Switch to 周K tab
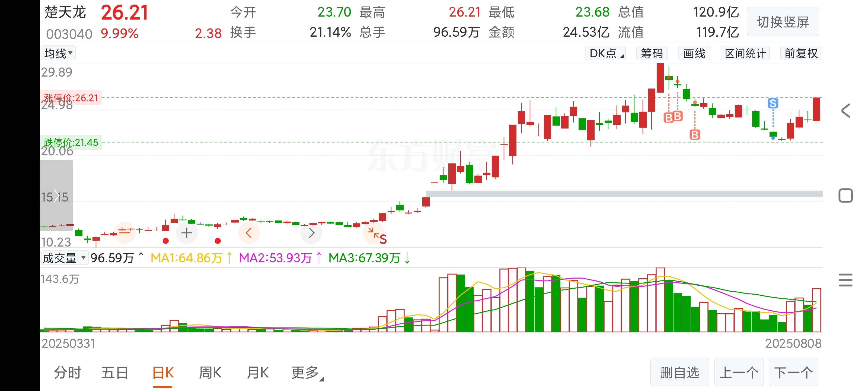This screenshot has height=391, width=868. [x=210, y=373]
